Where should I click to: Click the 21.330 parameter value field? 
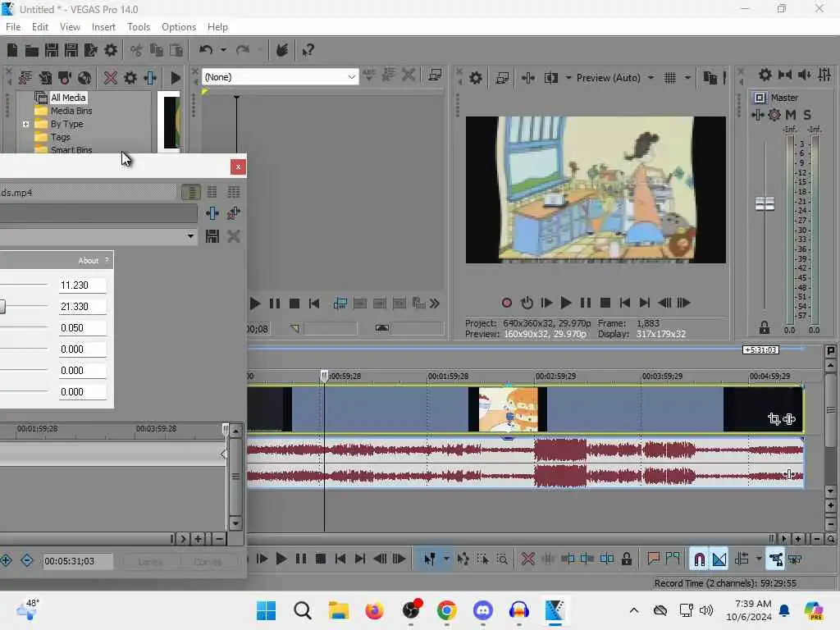coord(83,307)
